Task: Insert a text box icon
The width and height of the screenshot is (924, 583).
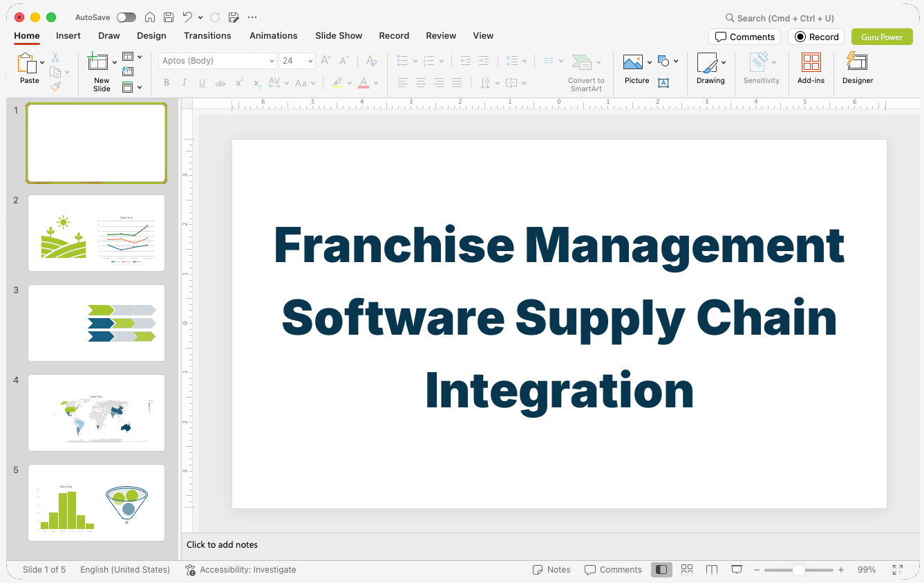Action: [663, 83]
